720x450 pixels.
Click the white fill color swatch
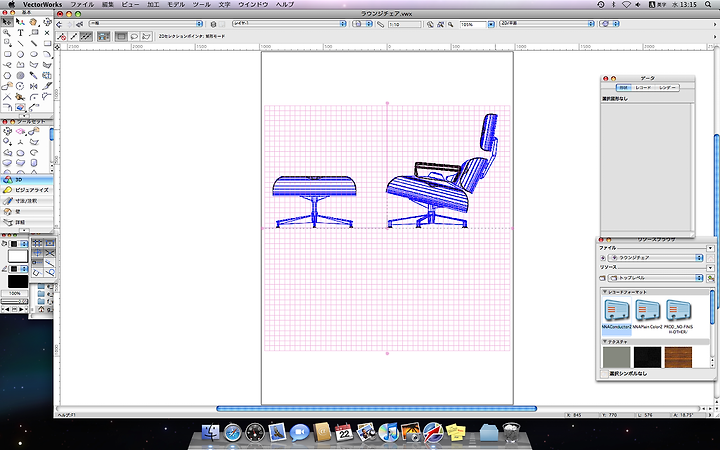(x=18, y=256)
